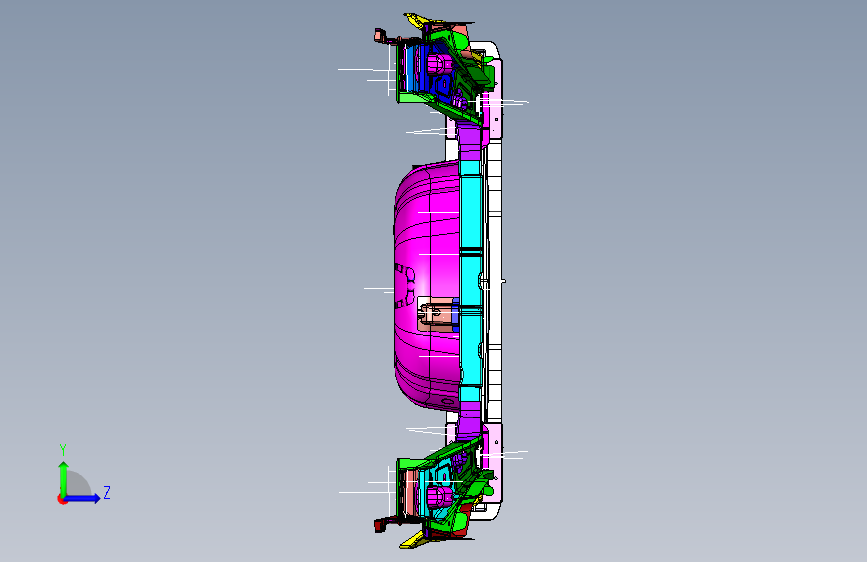Viewport: 867px width, 562px height.
Task: Click the gray YZ plane arc of triad
Action: pyautogui.click(x=79, y=484)
